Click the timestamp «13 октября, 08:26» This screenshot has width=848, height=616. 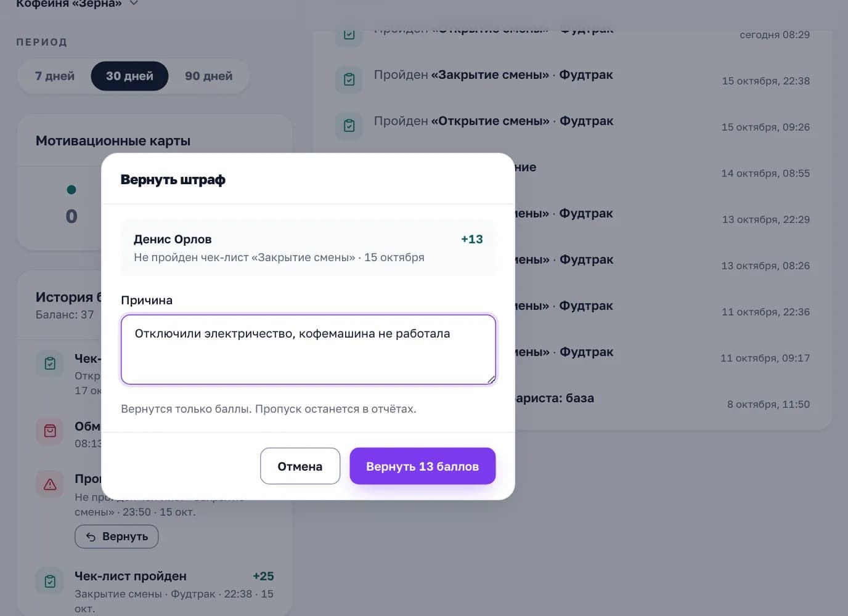766,266
